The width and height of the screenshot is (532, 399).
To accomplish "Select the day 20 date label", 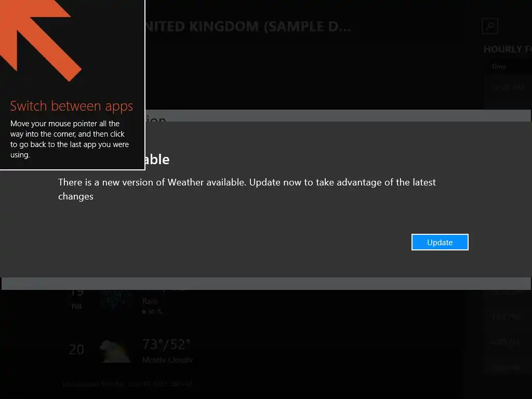I will click(76, 350).
